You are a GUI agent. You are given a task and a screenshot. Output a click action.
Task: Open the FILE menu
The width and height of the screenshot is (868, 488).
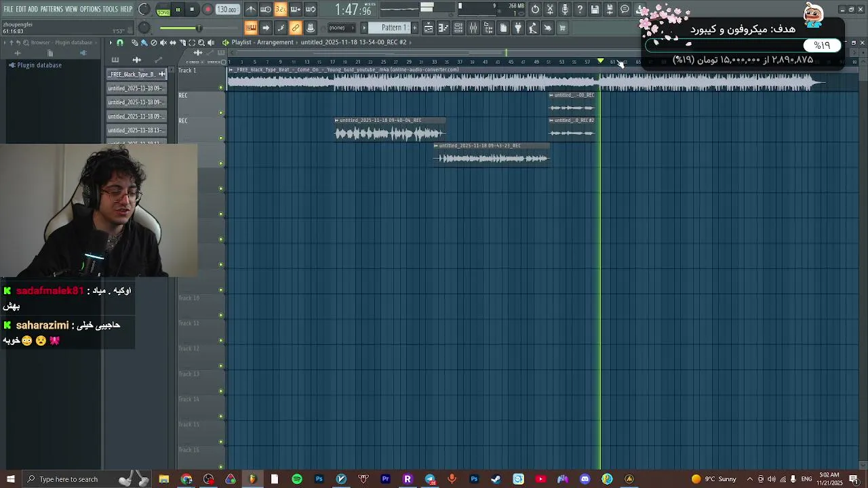8,9
